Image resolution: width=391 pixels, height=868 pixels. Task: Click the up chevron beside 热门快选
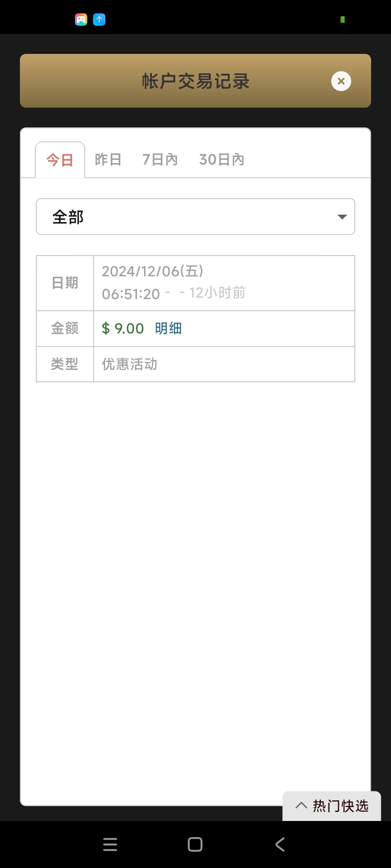(301, 805)
